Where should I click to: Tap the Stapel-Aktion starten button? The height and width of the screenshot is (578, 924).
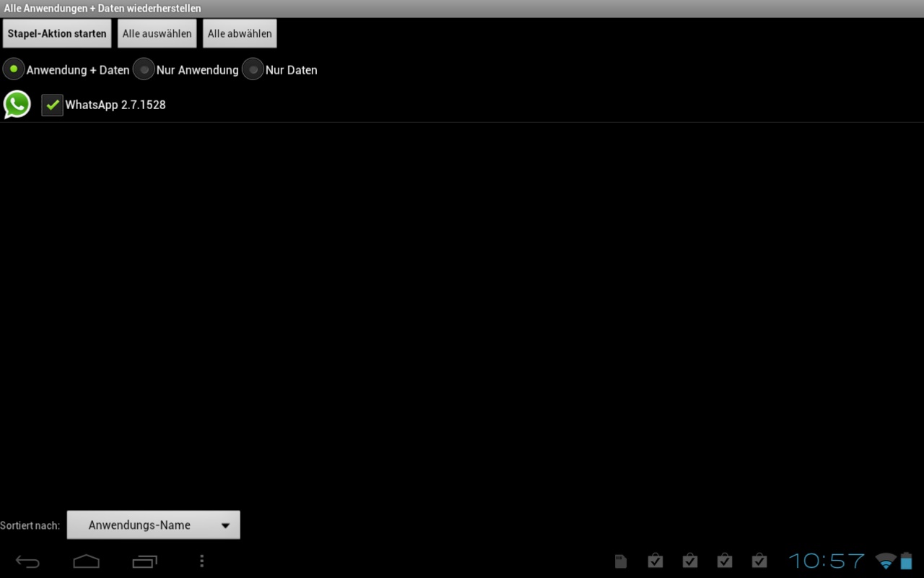57,34
